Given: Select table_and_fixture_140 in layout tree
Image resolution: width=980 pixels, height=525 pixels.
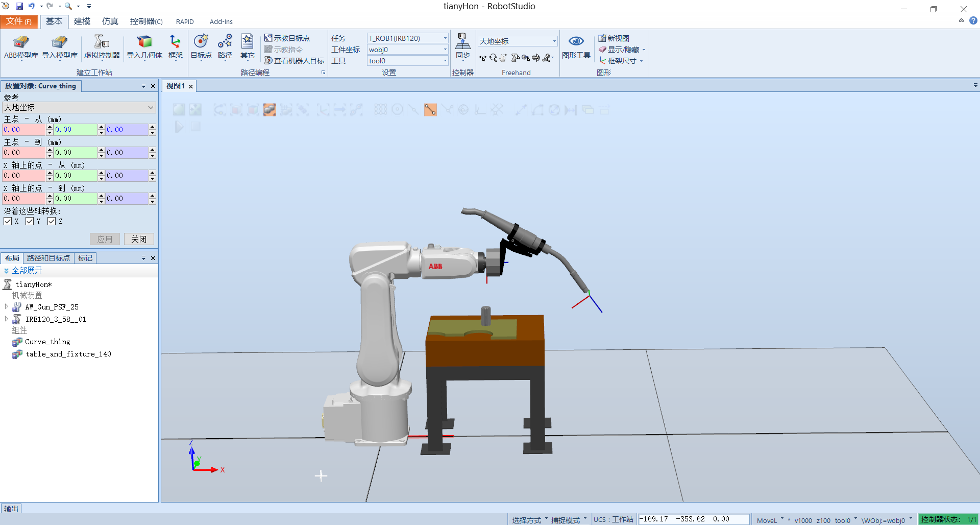Looking at the screenshot, I should coord(68,354).
